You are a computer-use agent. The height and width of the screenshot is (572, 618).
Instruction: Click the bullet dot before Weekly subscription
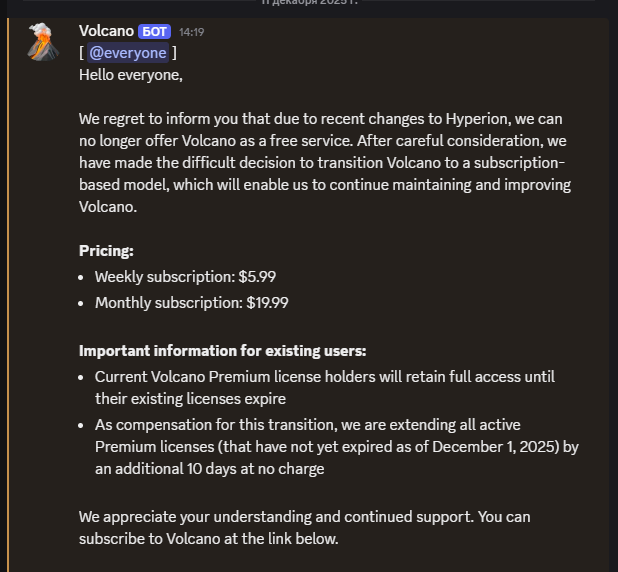coord(83,276)
